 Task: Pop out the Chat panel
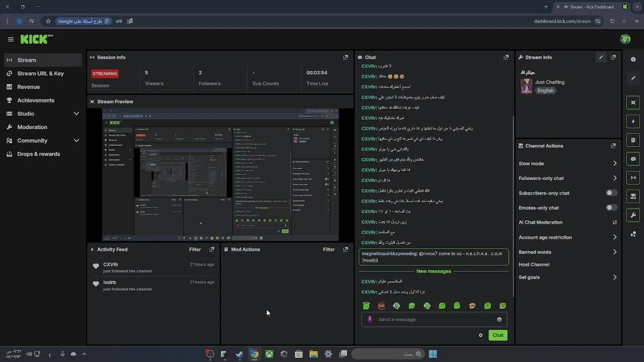tap(506, 57)
